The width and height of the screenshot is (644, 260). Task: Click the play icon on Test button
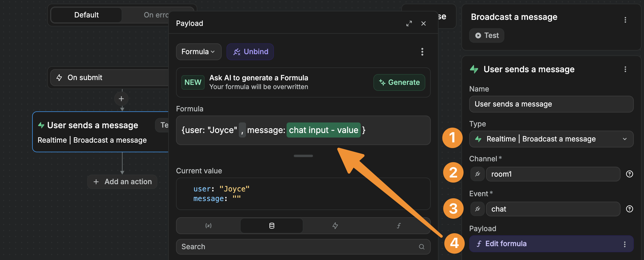(x=478, y=36)
